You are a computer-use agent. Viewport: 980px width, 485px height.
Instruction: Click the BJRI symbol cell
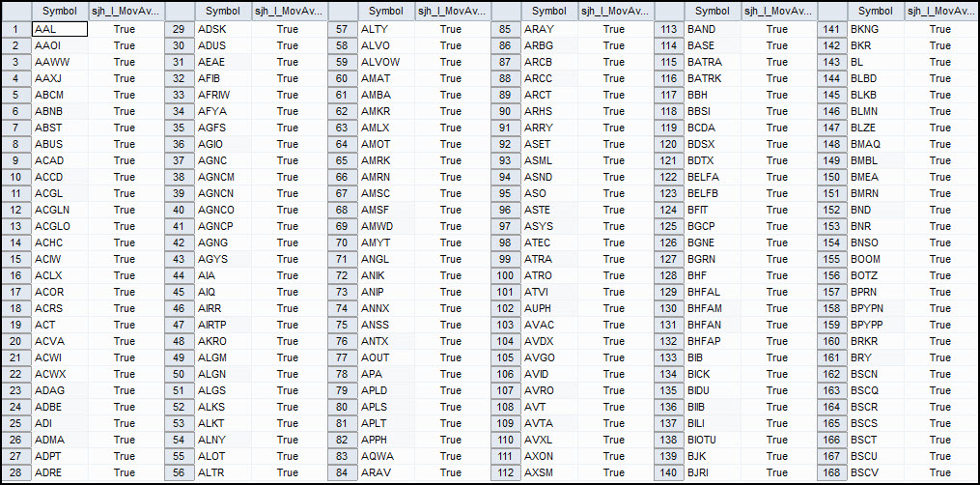713,471
